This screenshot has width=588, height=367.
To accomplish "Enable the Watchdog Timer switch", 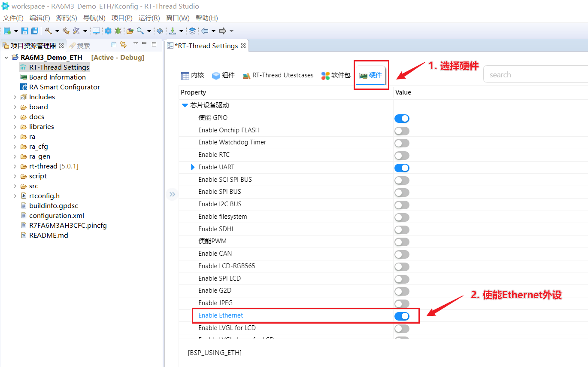I will click(402, 143).
